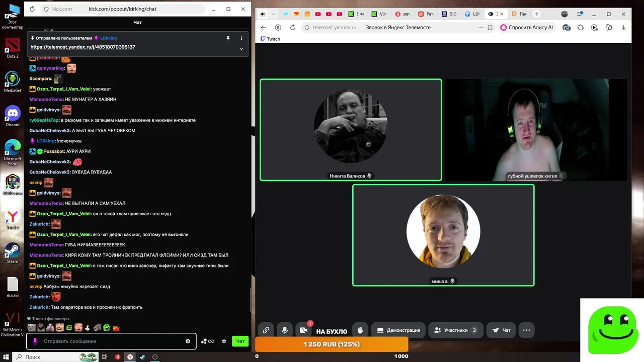Reload the Telemost page
Viewport: 644px width, 362px height.
[293, 27]
